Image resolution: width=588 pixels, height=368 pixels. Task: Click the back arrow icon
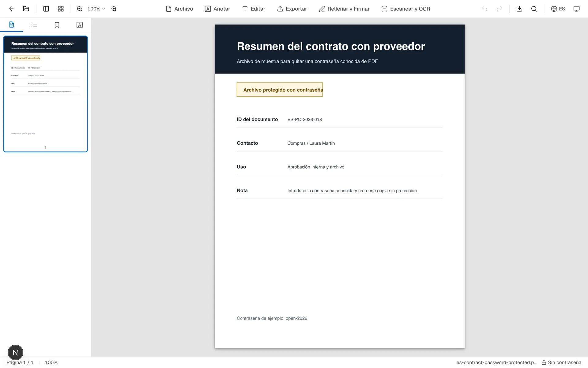coord(11,9)
